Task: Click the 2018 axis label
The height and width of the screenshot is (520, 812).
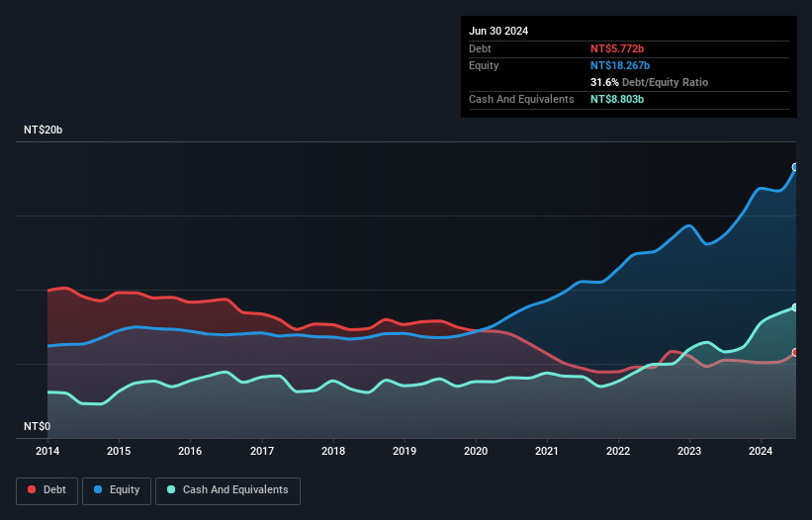Action: 333,451
